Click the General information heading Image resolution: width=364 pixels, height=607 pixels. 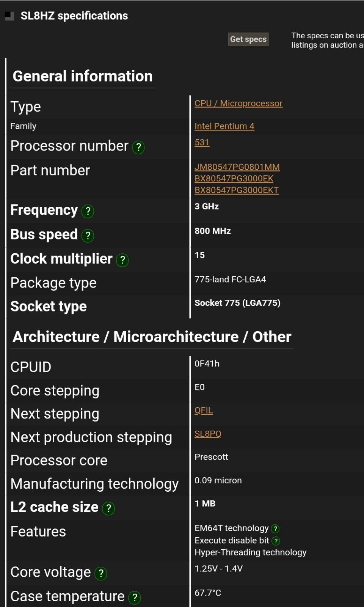[x=83, y=76]
